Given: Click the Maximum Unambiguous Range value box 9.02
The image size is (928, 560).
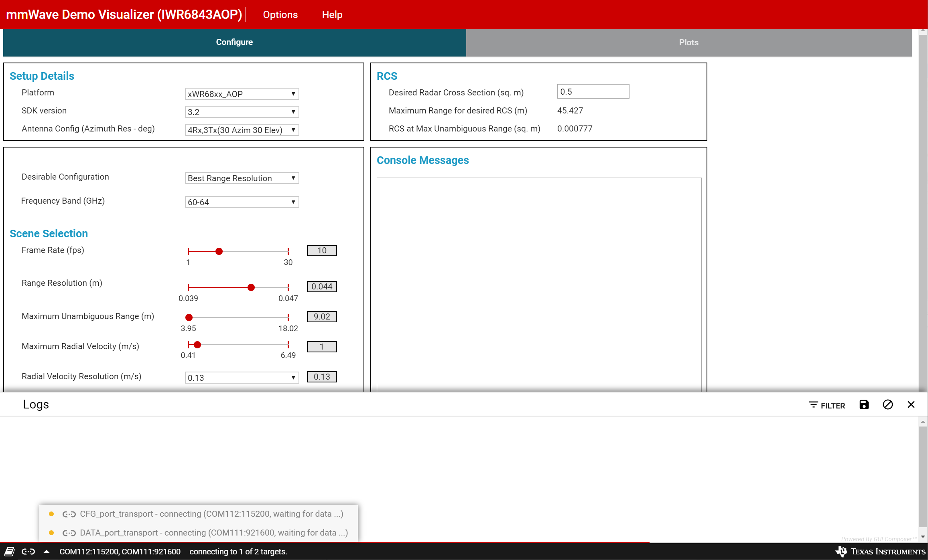Looking at the screenshot, I should [322, 317].
